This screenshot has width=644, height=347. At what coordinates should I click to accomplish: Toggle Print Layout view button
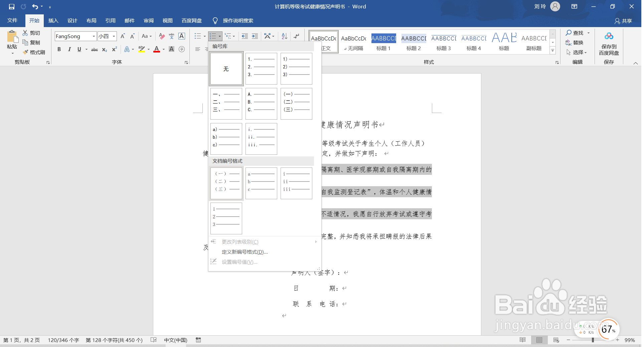539,340
